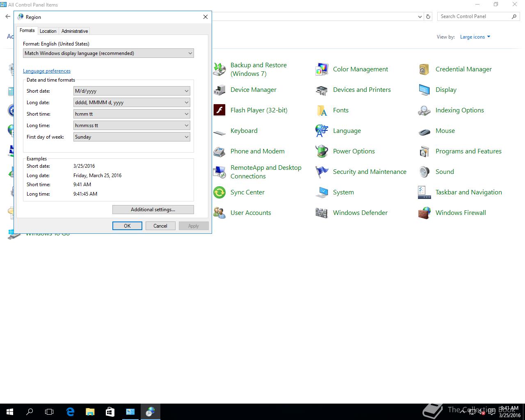This screenshot has height=420, width=525.
Task: Switch to the Location tab
Action: pyautogui.click(x=48, y=31)
